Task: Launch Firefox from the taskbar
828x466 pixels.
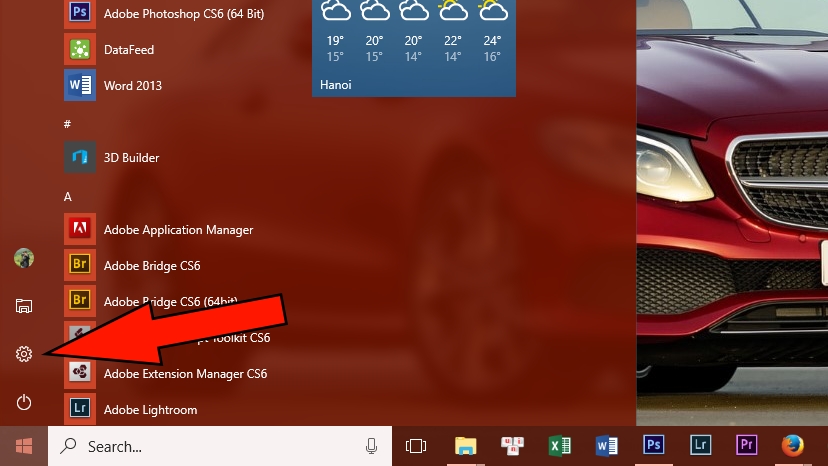Action: tap(793, 445)
